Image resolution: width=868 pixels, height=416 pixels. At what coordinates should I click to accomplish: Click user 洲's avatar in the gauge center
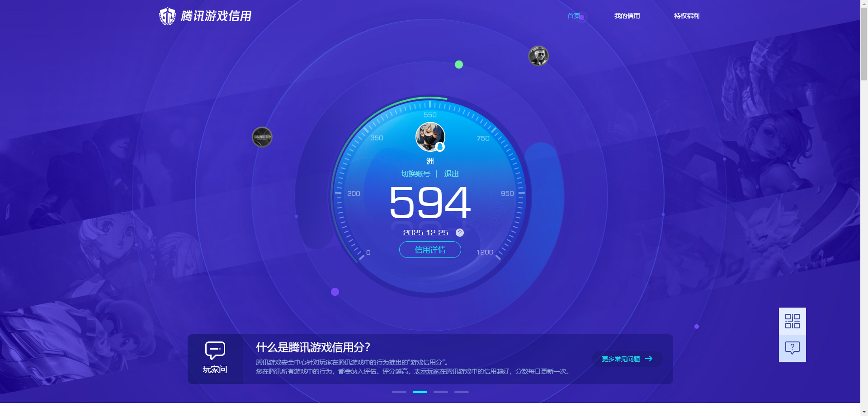(x=429, y=136)
